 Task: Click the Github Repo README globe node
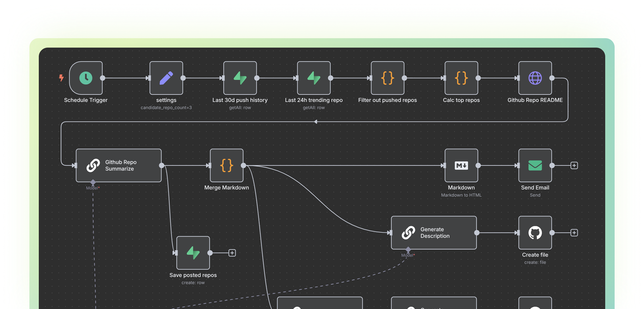pos(535,78)
